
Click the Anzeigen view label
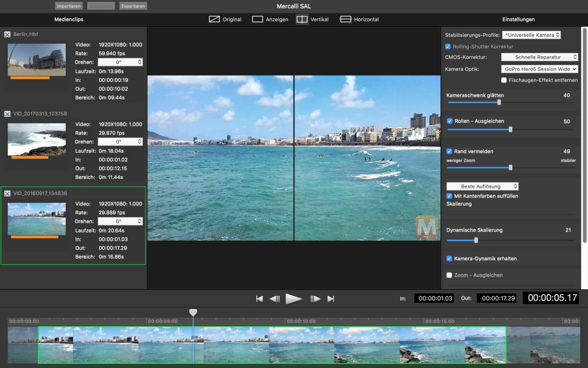tap(277, 19)
